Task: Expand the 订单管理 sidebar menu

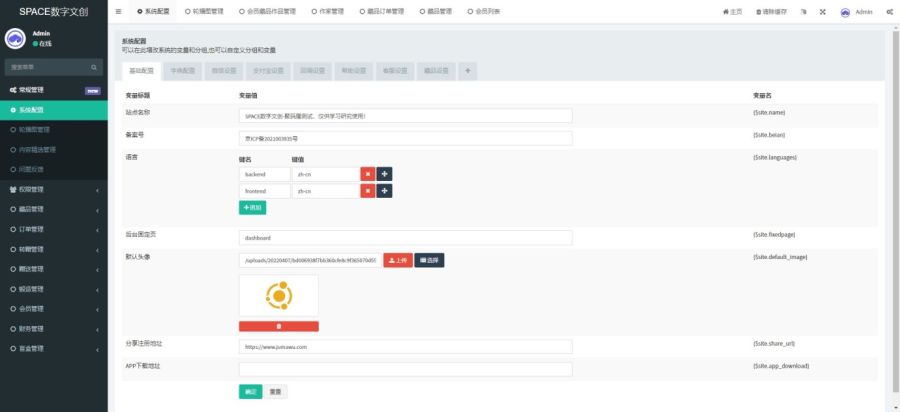Action: click(x=53, y=229)
